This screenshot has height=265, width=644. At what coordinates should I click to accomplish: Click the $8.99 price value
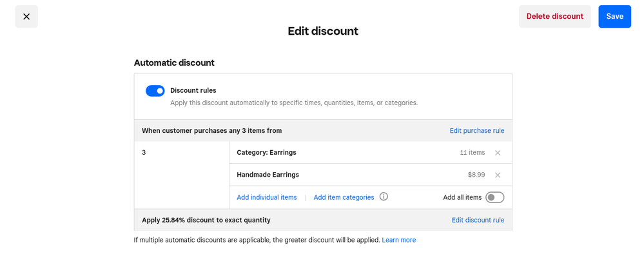click(x=476, y=175)
